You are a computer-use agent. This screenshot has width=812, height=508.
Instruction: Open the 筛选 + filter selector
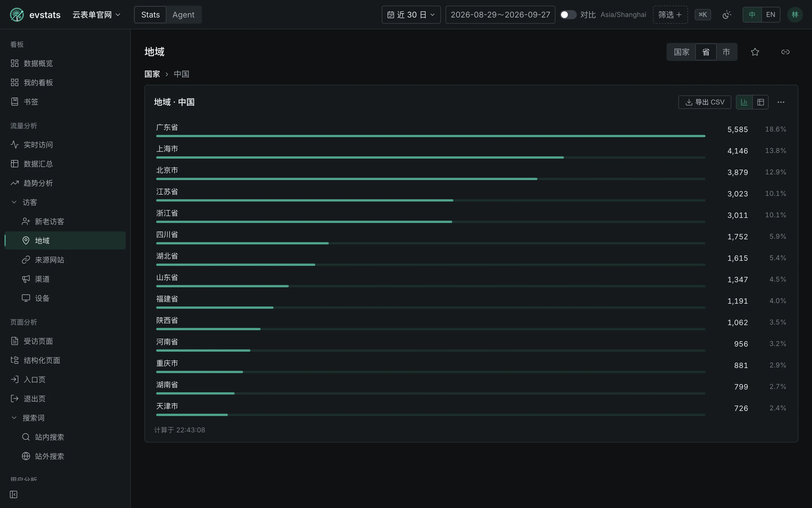tap(670, 15)
